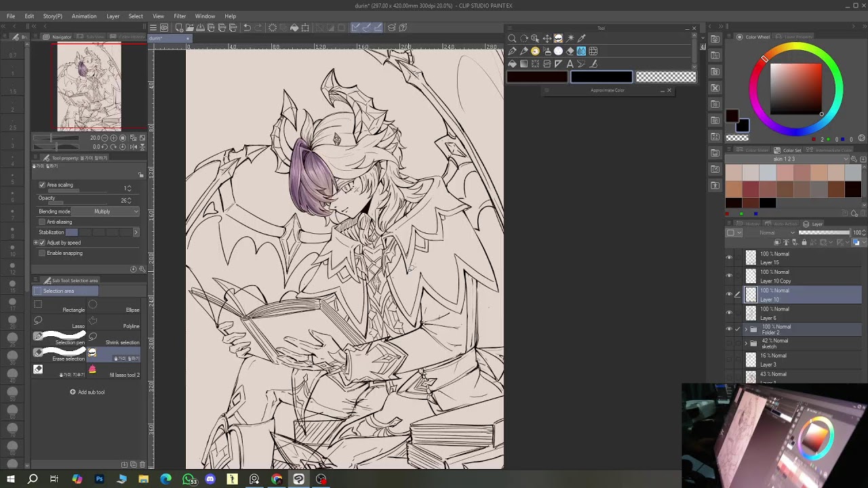Select the Text tool

pyautogui.click(x=570, y=64)
